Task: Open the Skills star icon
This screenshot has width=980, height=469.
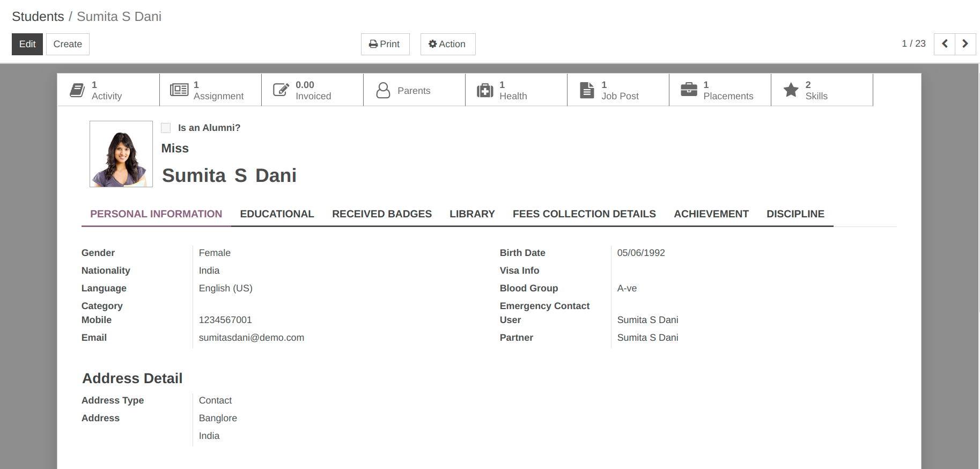Action: (791, 90)
